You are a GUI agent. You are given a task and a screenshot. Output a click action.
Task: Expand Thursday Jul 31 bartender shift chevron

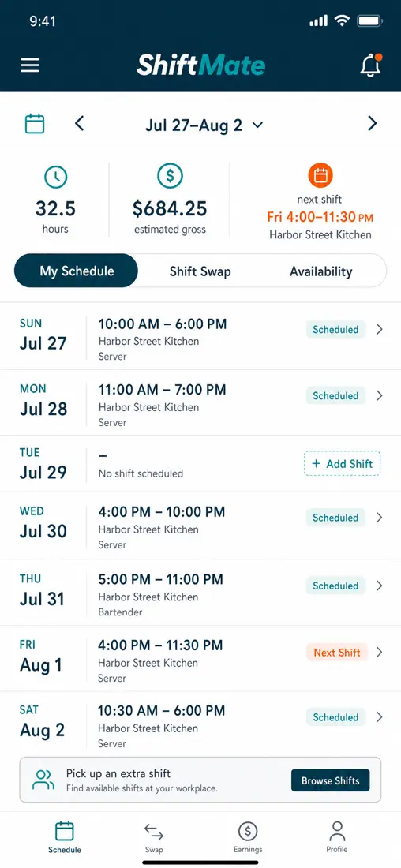[x=380, y=586]
